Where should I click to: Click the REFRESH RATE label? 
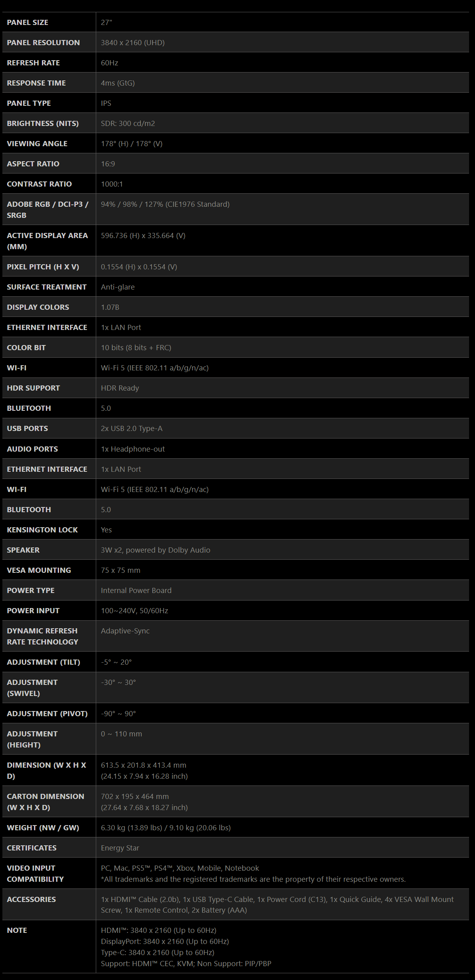[33, 63]
